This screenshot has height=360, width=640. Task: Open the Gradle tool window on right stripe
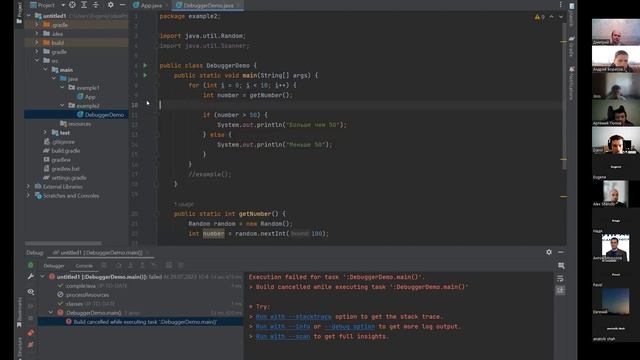click(571, 46)
